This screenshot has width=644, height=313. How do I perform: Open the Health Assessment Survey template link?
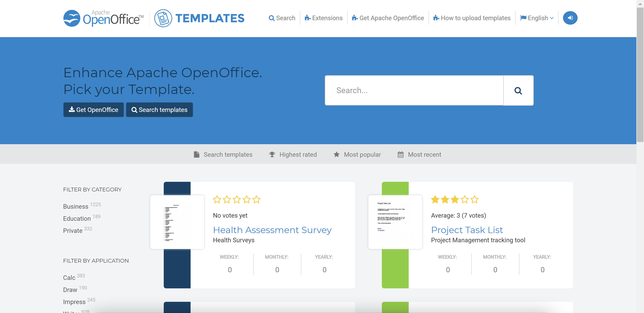tap(272, 230)
